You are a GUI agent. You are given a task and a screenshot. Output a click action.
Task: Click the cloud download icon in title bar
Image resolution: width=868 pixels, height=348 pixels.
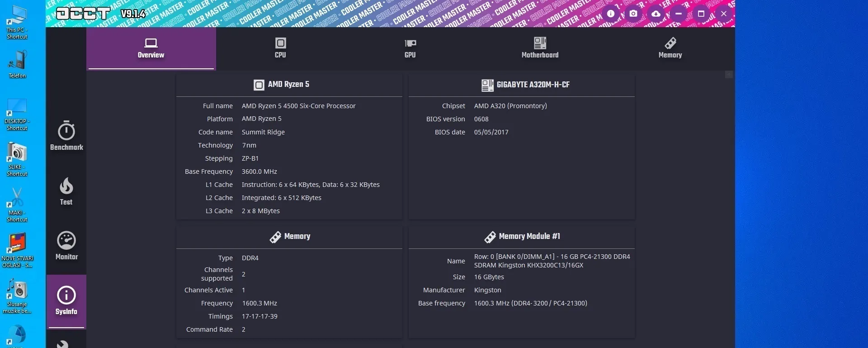(656, 14)
